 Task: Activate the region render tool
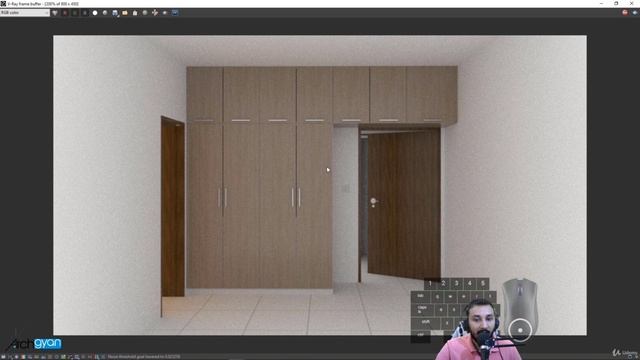(165, 13)
